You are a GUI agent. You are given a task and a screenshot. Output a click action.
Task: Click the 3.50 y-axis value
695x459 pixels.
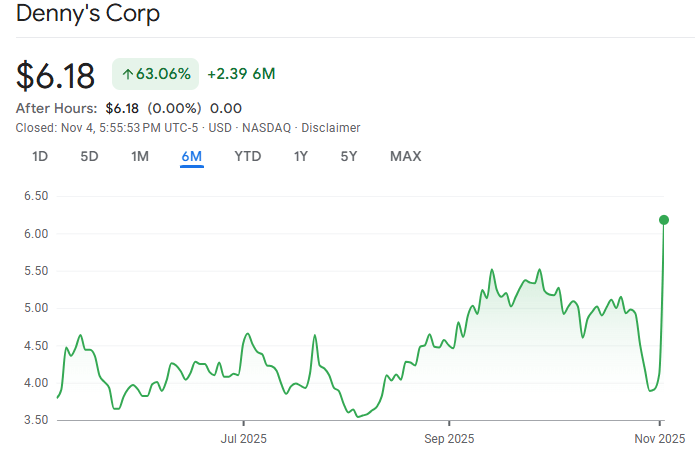[36, 420]
